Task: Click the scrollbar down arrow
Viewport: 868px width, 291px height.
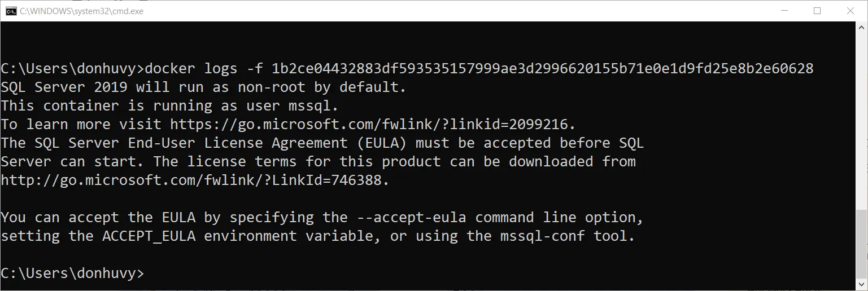Action: (862, 285)
